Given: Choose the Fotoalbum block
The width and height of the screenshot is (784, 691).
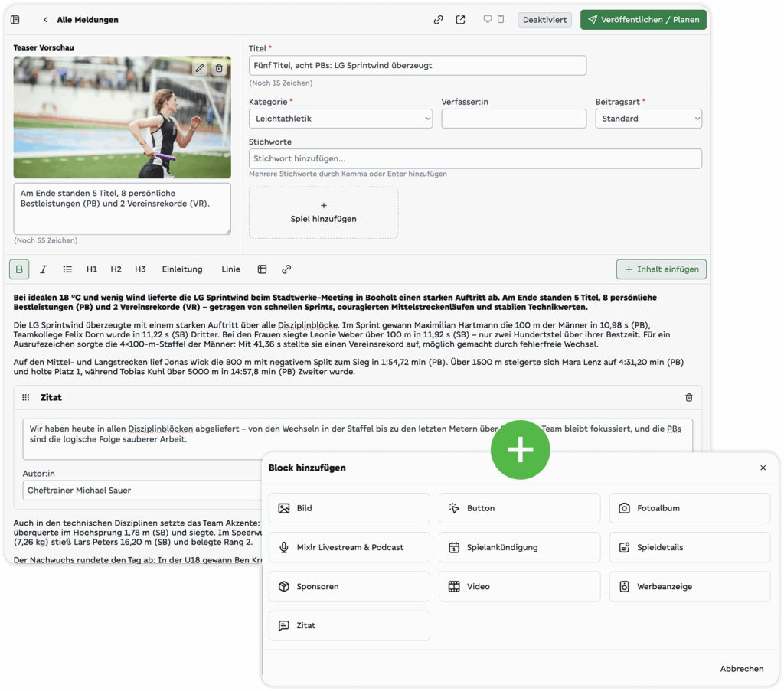Looking at the screenshot, I should pyautogui.click(x=689, y=508).
